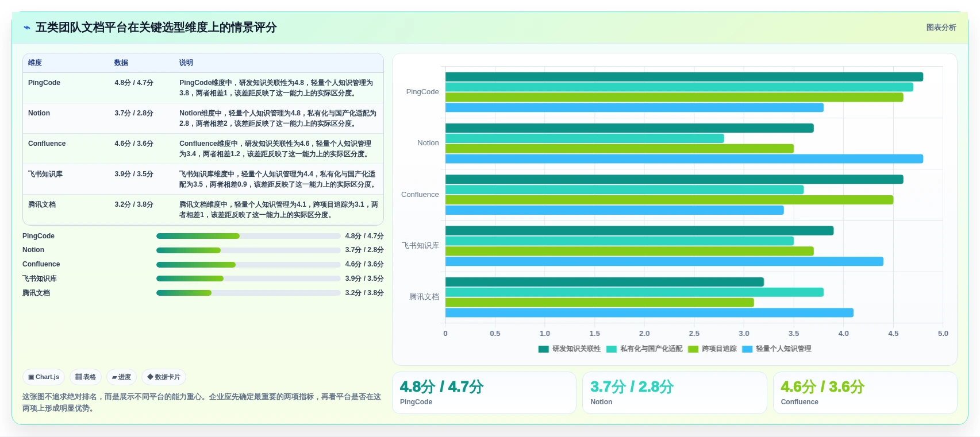Click the Confluence green chart bar

[x=669, y=200]
